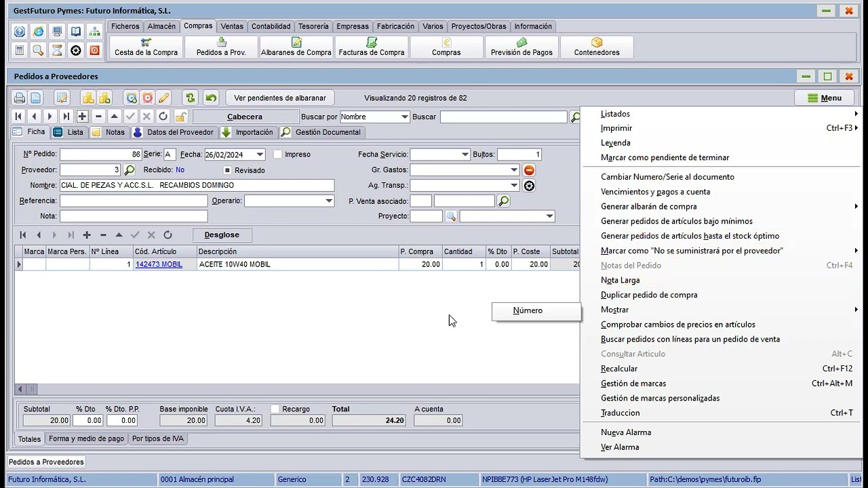Delete header record with minus icon
Viewport: 868px width, 488px height.
click(x=98, y=117)
